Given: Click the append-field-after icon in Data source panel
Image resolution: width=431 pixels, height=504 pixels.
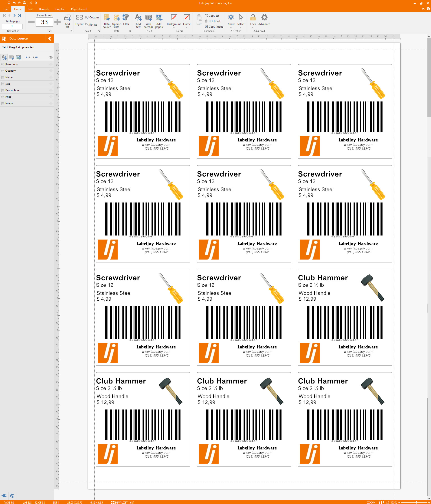Looking at the screenshot, I should (28, 57).
